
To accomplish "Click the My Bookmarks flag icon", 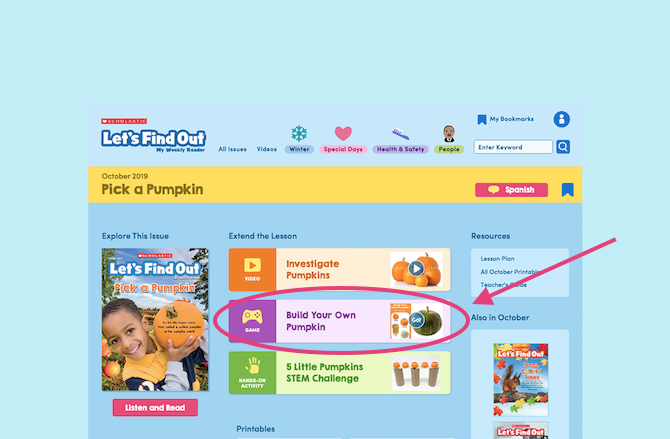I will [482, 120].
